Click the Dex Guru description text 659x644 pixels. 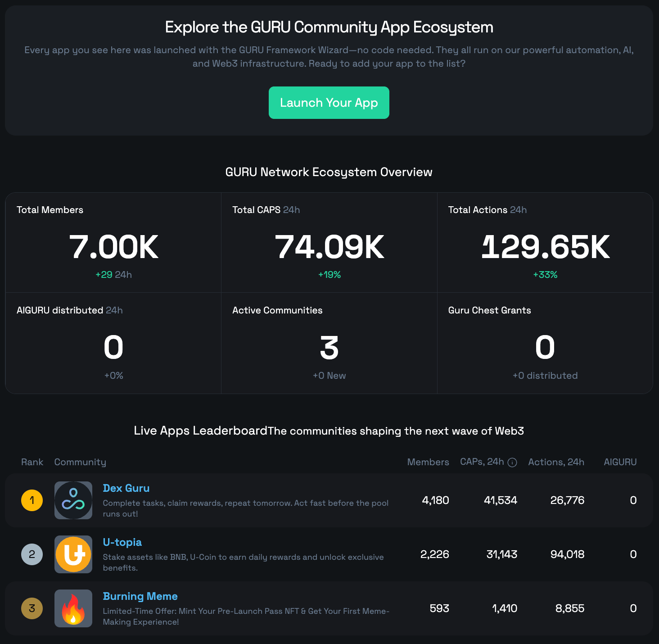tap(246, 508)
